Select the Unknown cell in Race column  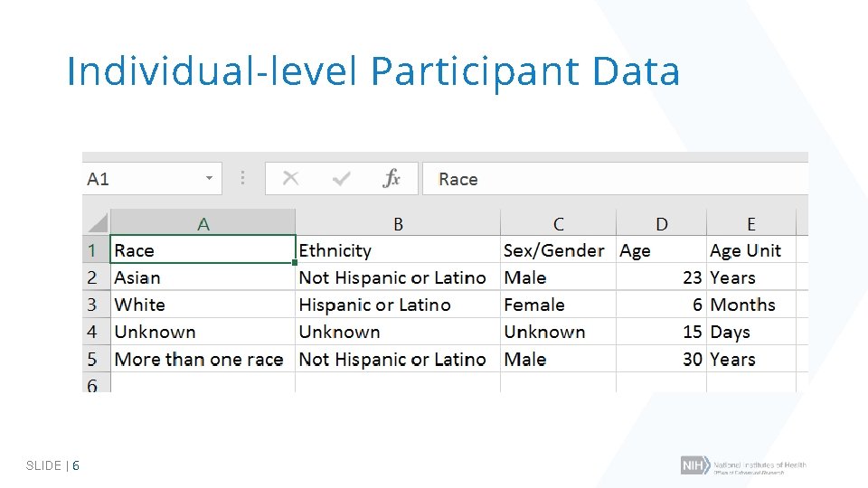[x=203, y=332]
